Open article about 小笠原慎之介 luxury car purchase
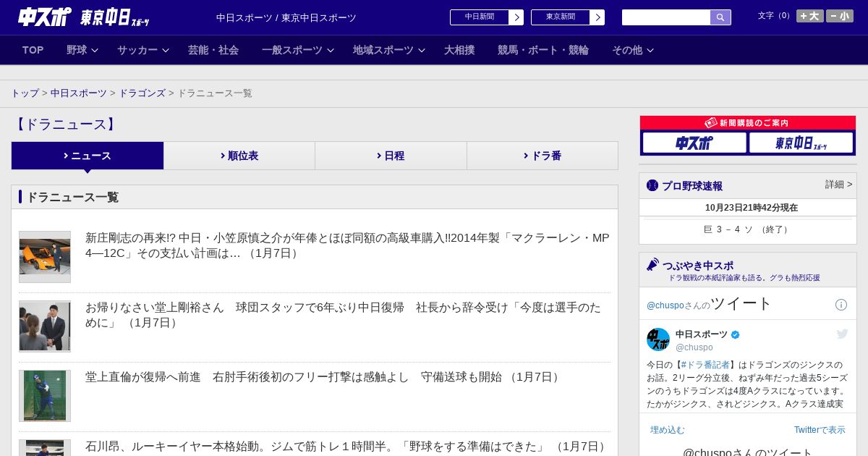The image size is (868, 456). (347, 245)
